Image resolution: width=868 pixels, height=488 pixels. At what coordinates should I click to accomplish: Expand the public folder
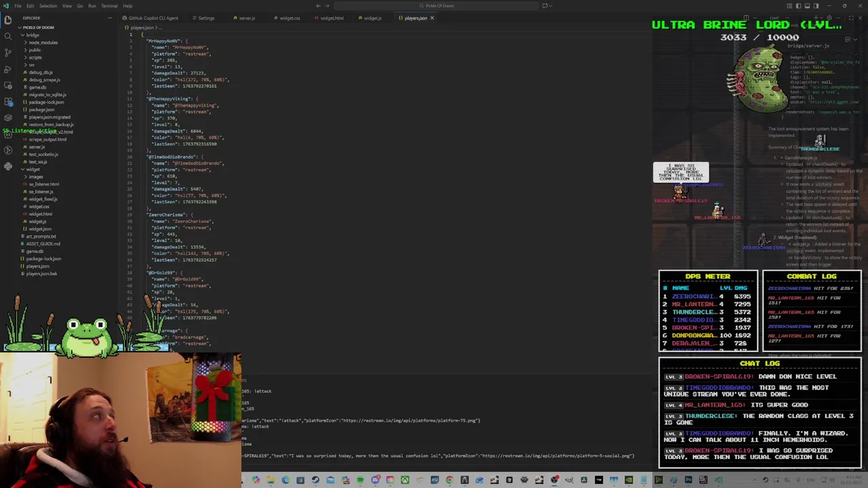coord(35,49)
